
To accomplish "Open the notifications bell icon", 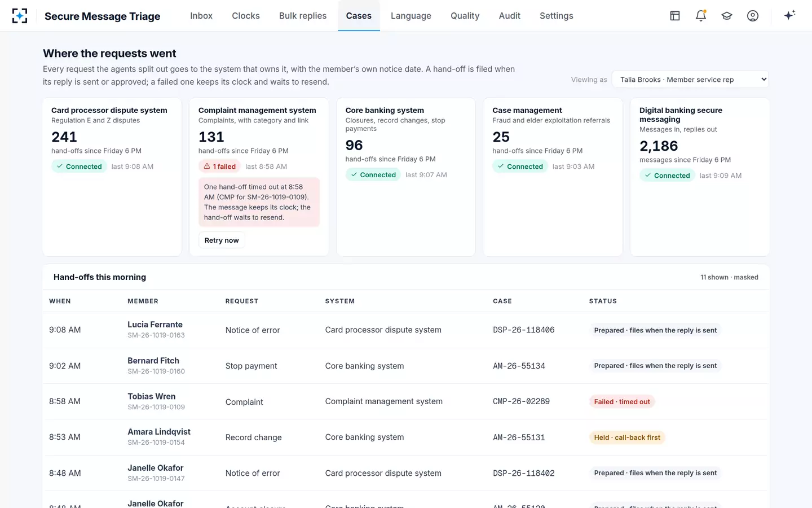I will (701, 16).
